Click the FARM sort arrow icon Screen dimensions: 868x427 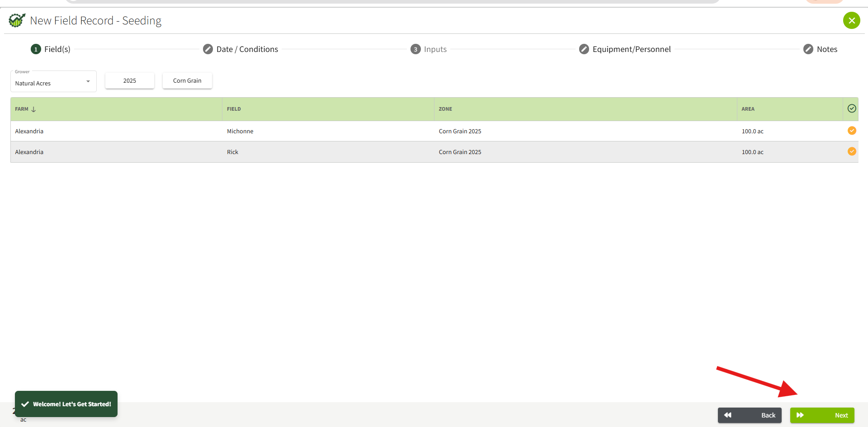click(33, 109)
